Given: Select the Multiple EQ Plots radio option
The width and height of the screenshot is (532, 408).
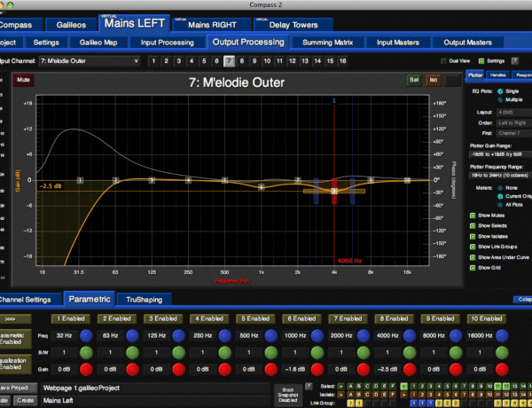Looking at the screenshot, I should point(498,100).
